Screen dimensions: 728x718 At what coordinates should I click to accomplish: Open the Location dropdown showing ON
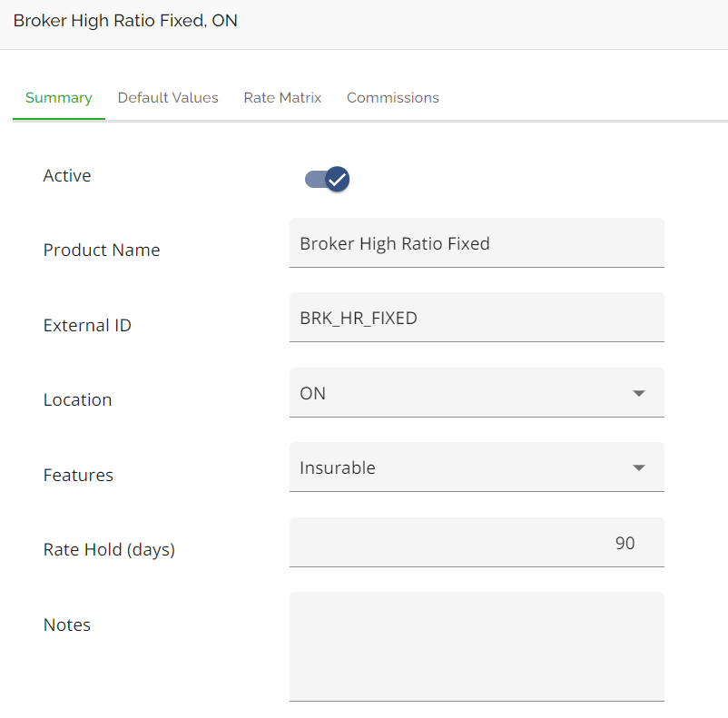(463, 393)
